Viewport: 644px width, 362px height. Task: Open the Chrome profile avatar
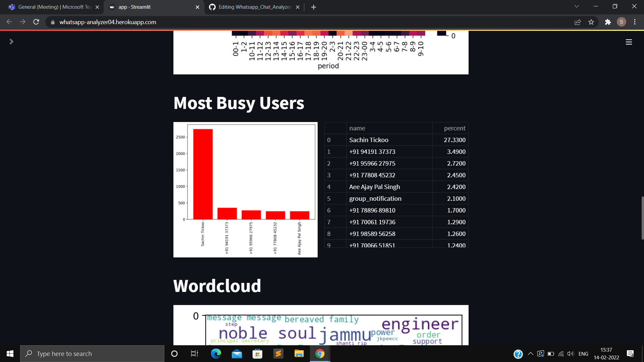point(622,22)
